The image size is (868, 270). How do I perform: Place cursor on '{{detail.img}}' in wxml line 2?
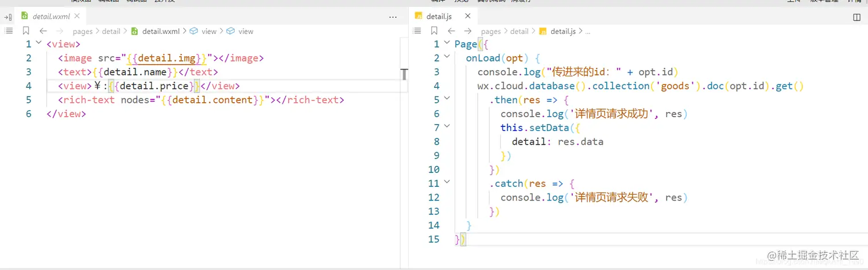tap(167, 58)
